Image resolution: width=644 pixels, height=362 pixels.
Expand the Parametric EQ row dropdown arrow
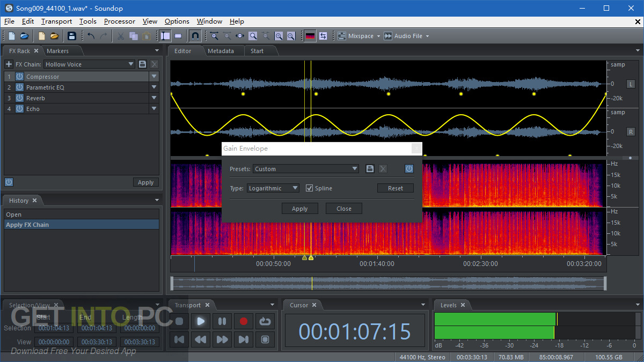tap(154, 87)
